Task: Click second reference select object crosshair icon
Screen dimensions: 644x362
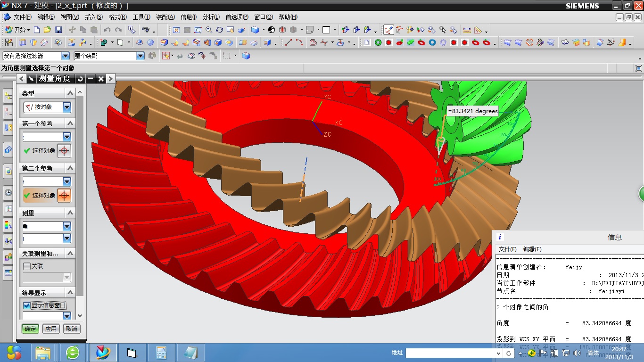Action: click(x=64, y=195)
